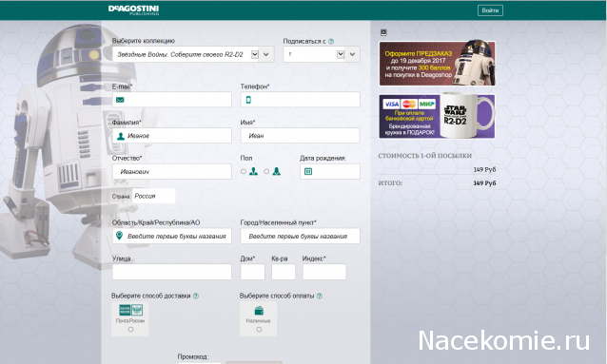Click help icon beside delivery method label
Image resolution: width=607 pixels, height=364 pixels.
(x=196, y=296)
